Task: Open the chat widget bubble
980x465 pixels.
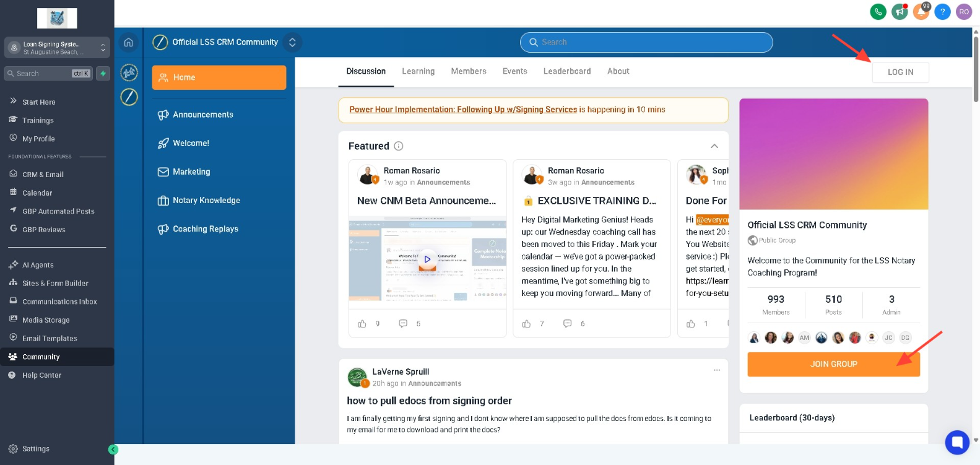Action: tap(957, 442)
